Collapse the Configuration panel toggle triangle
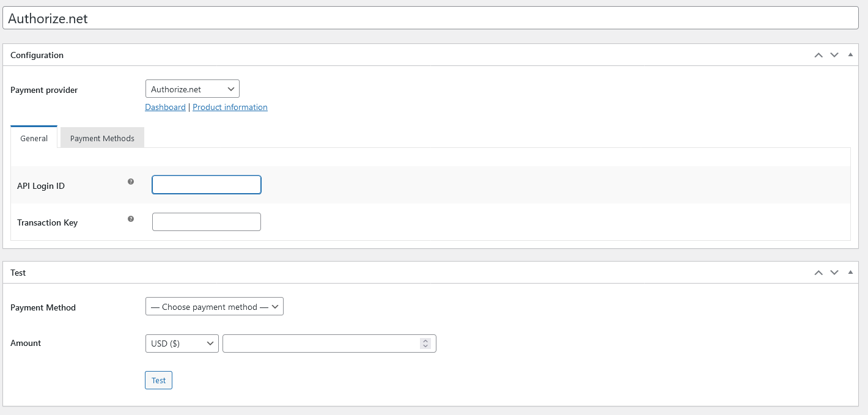The image size is (868, 415). point(850,54)
